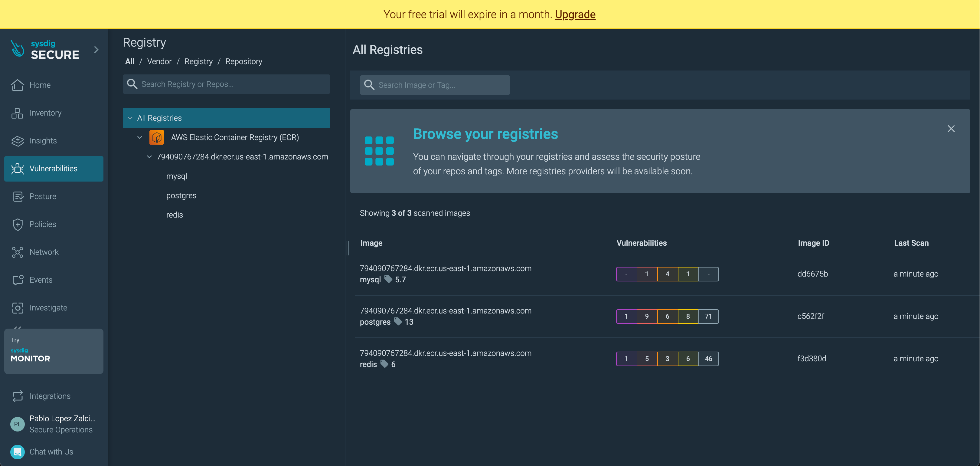Click the Upgrade link in the trial banner
Viewport: 980px width, 466px height.
(575, 15)
